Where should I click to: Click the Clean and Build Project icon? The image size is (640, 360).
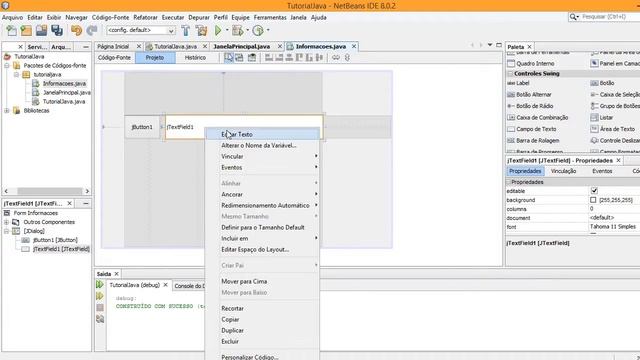click(x=201, y=30)
